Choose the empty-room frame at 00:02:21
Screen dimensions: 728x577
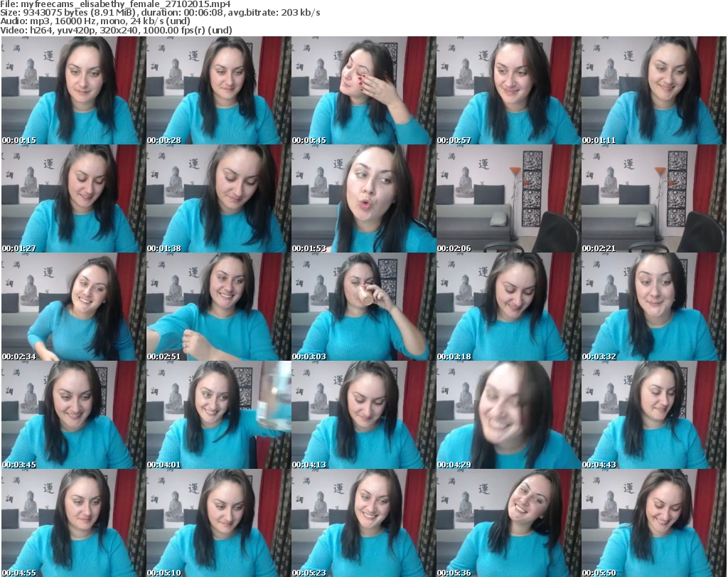pos(654,198)
